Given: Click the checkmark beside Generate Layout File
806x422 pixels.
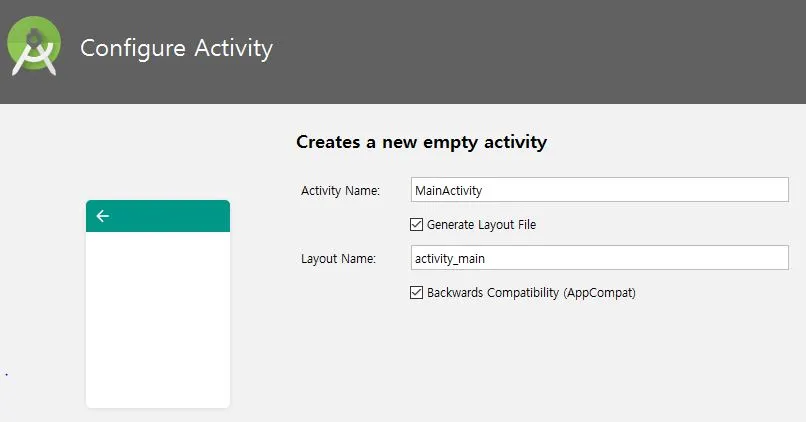Looking at the screenshot, I should 416,225.
